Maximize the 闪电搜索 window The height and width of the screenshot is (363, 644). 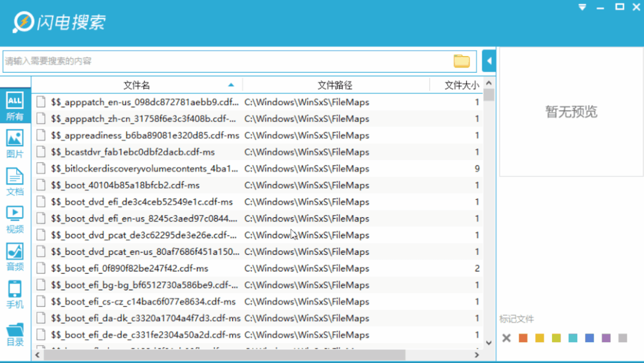[x=620, y=7]
